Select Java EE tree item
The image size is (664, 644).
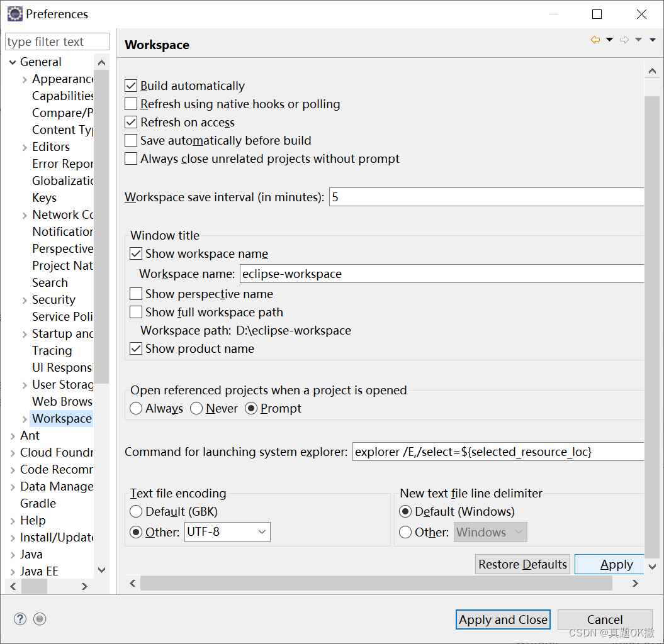tap(39, 571)
